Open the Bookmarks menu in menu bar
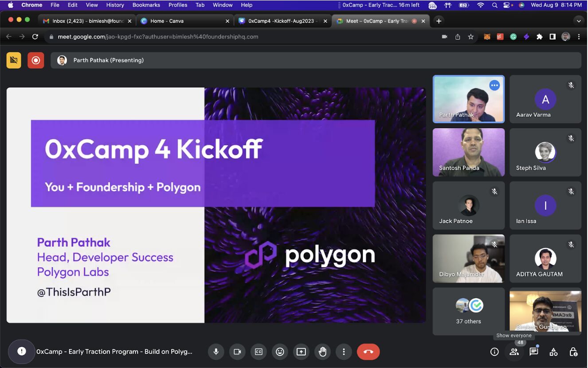This screenshot has width=588, height=368. pos(146,5)
